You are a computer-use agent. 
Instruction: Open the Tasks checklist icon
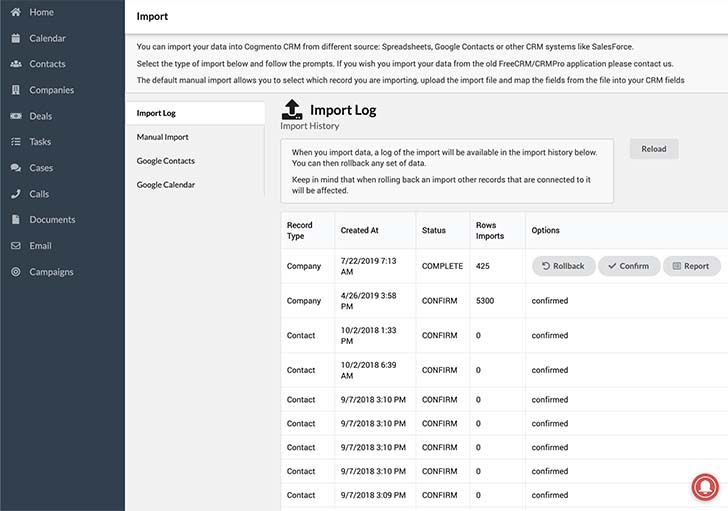click(16, 142)
